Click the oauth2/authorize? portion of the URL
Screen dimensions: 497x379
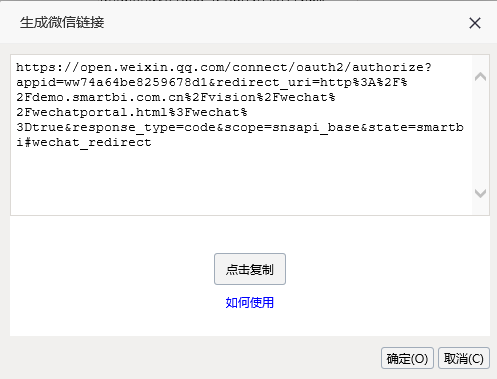364,68
